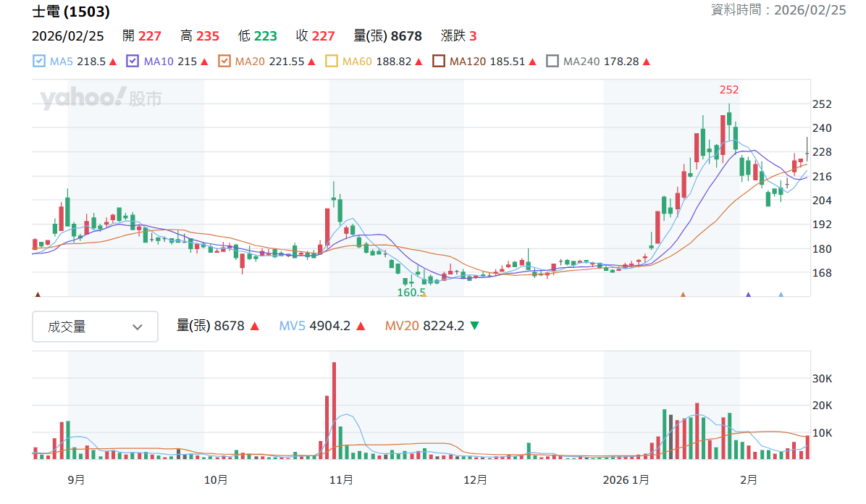Click the 252 high price label
The image size is (866, 504).
tap(729, 90)
